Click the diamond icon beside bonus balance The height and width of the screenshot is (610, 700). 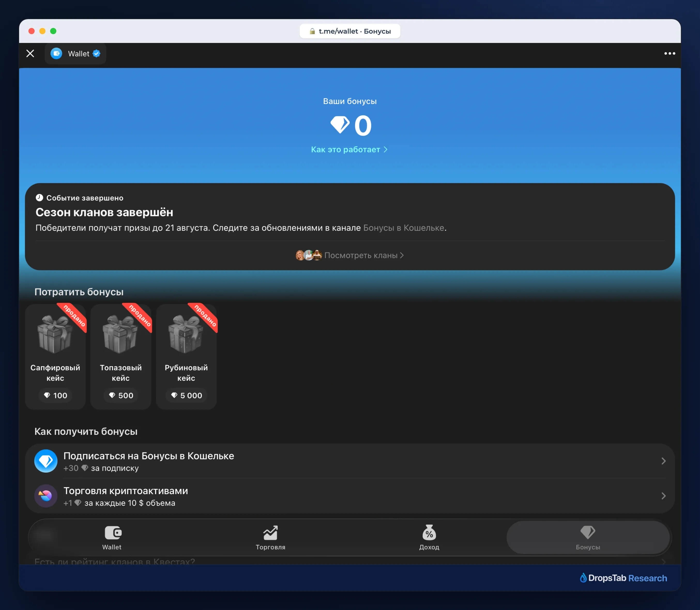click(x=340, y=125)
